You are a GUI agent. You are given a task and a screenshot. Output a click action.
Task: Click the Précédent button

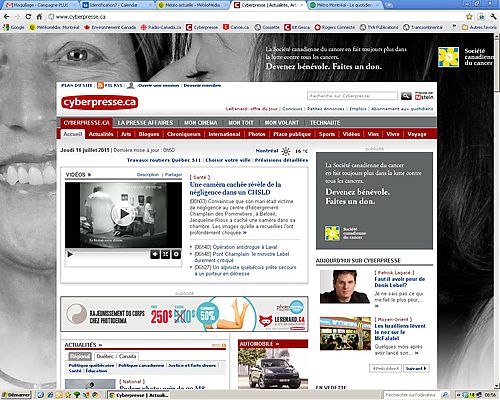point(385,368)
